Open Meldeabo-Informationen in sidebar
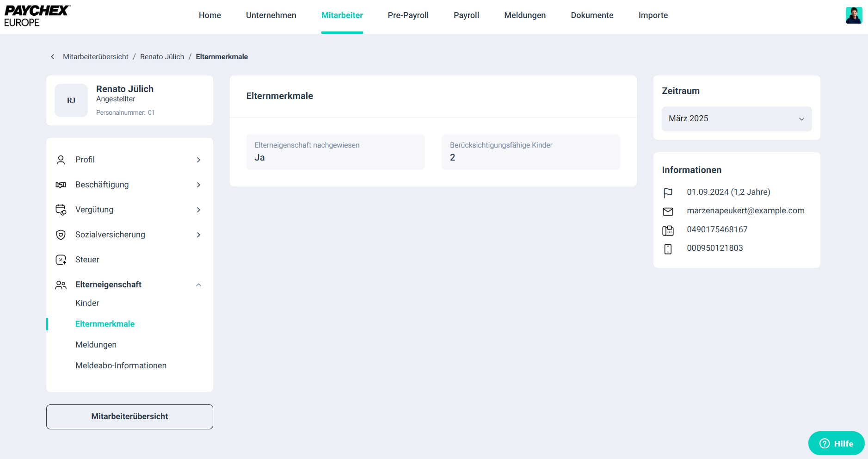Screen dimensions: 868x459 (x=121, y=366)
